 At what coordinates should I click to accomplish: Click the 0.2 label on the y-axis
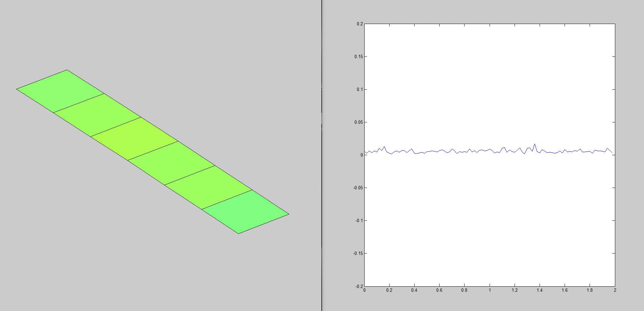360,24
